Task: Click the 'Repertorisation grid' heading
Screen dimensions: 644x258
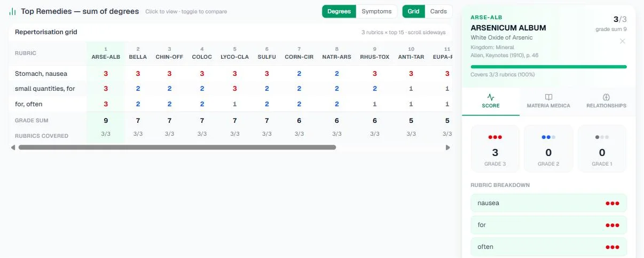Action: point(46,32)
